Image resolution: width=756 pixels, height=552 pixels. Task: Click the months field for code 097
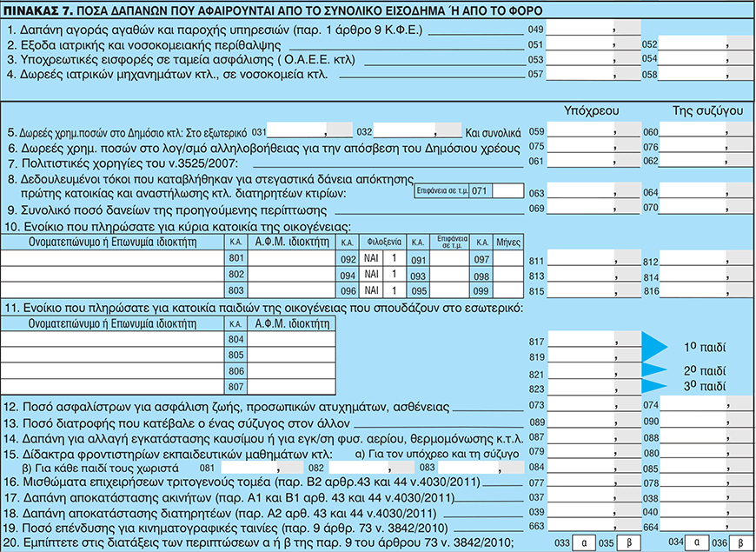point(508,259)
